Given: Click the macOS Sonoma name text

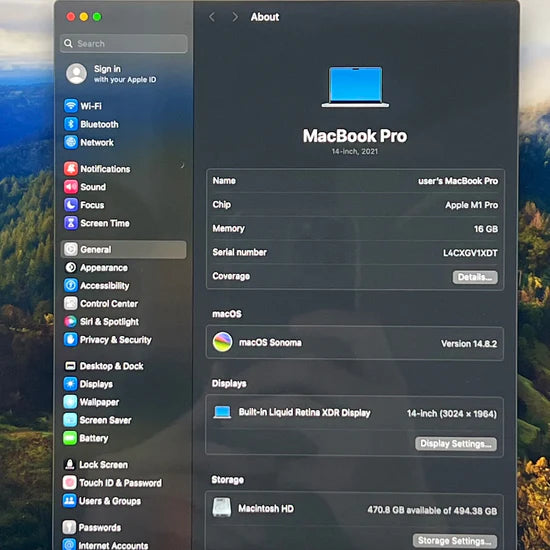Looking at the screenshot, I should [270, 343].
